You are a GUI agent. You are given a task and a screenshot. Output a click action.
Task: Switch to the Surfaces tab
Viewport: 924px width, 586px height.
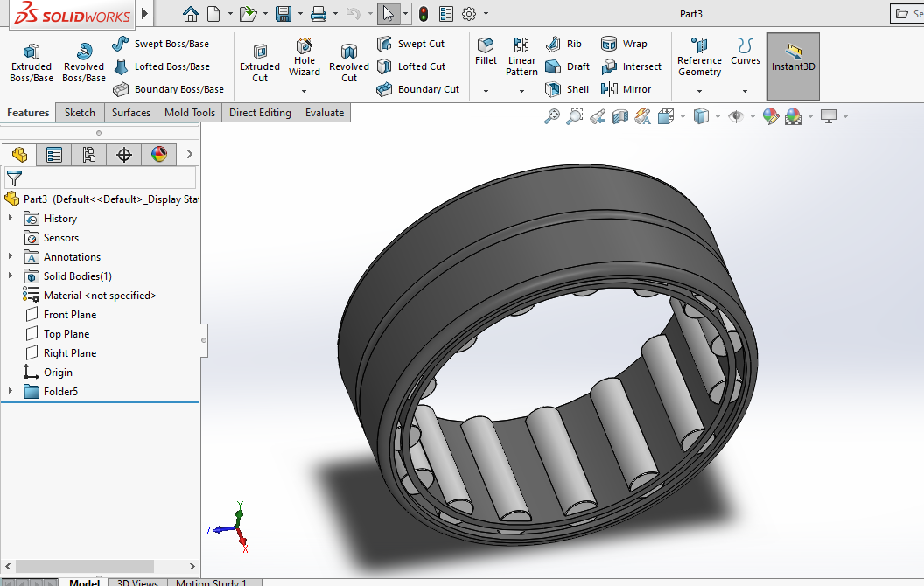coord(131,113)
